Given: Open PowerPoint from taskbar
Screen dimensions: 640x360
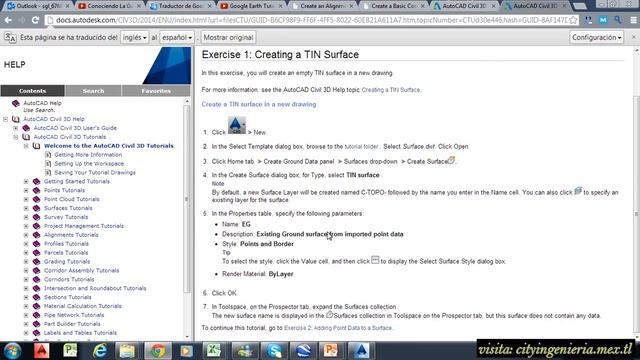Looking at the screenshot, I should pos(331,351).
